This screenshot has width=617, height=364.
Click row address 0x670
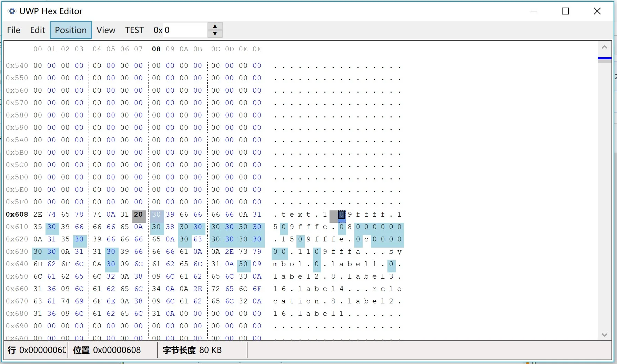click(x=17, y=301)
